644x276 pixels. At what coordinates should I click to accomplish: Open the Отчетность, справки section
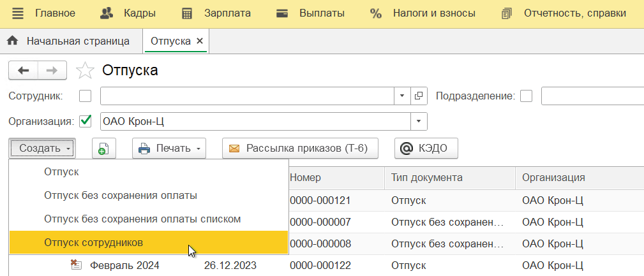pyautogui.click(x=575, y=13)
